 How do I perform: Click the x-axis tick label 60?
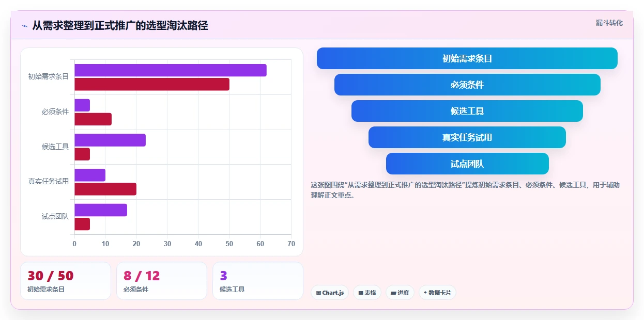[260, 244]
